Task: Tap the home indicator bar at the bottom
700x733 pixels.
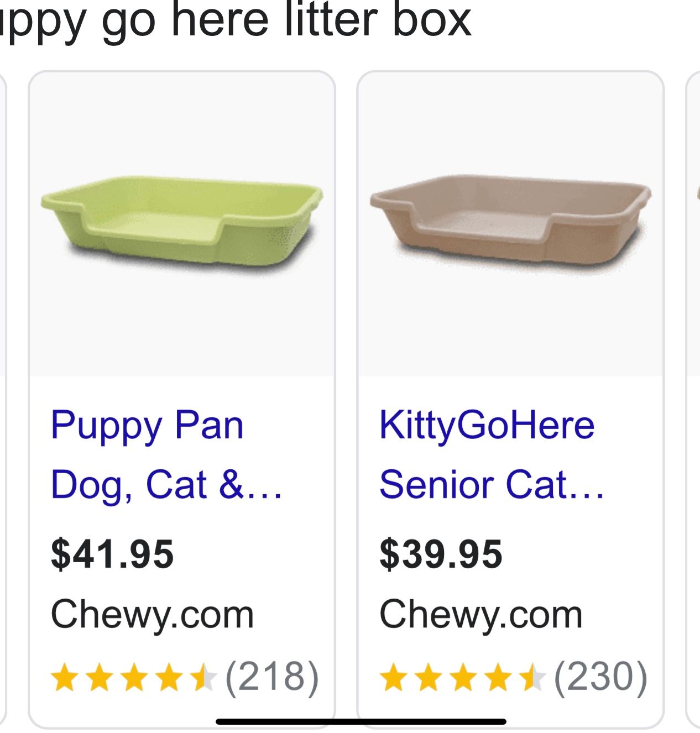Action: coord(361,721)
